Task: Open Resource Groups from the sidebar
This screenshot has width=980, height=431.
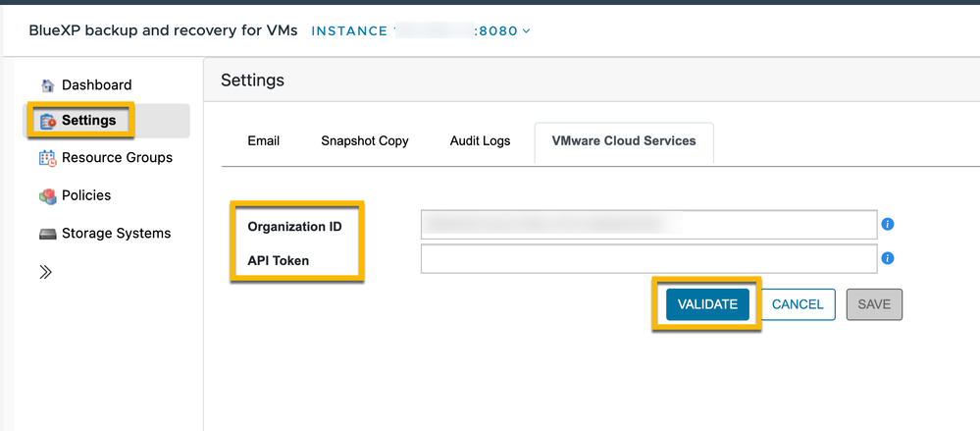Action: [117, 158]
